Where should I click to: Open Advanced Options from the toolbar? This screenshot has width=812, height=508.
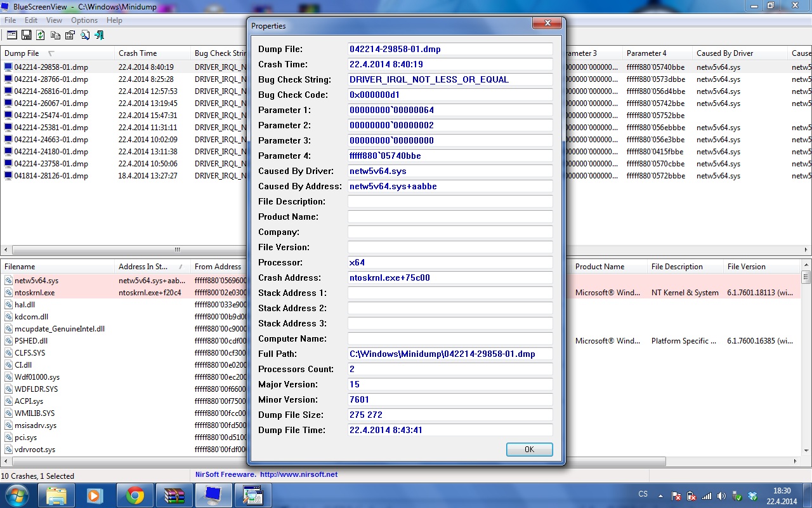coord(12,35)
